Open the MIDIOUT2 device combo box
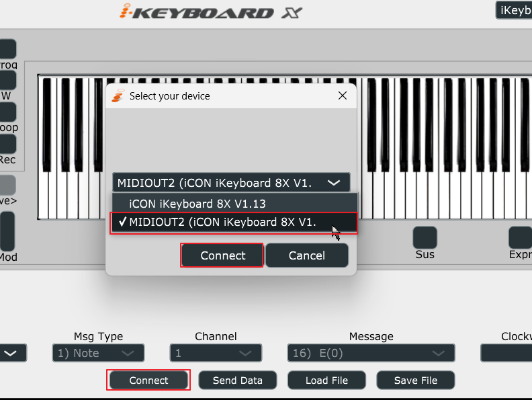This screenshot has height=400, width=532. [231, 183]
